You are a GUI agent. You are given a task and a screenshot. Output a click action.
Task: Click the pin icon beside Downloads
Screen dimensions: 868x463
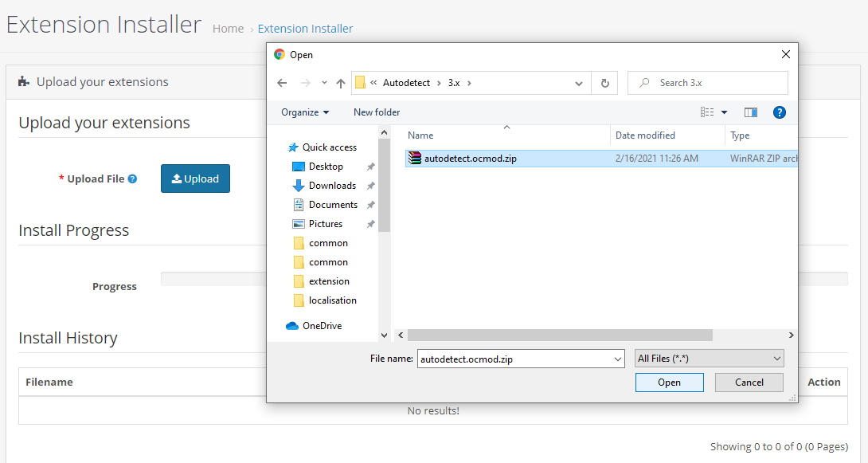(x=371, y=186)
